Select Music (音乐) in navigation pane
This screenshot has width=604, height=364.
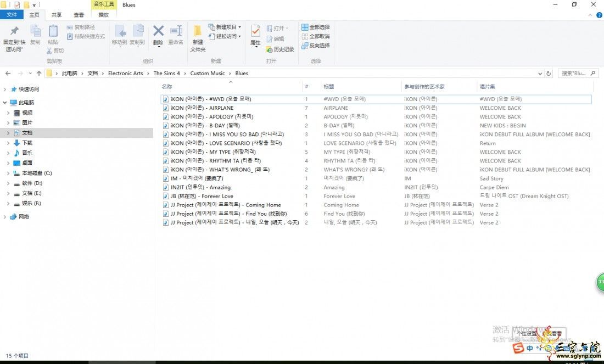click(x=27, y=153)
